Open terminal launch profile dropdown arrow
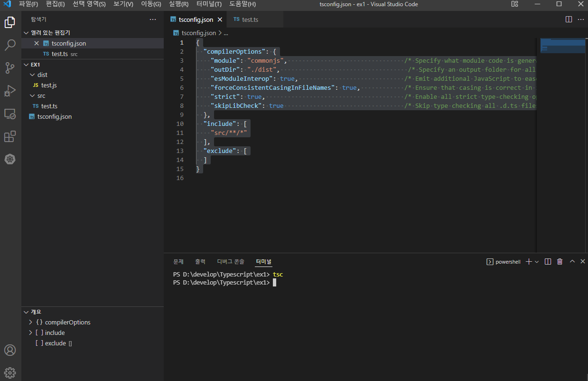Viewport: 588px width, 381px height. pyautogui.click(x=537, y=262)
